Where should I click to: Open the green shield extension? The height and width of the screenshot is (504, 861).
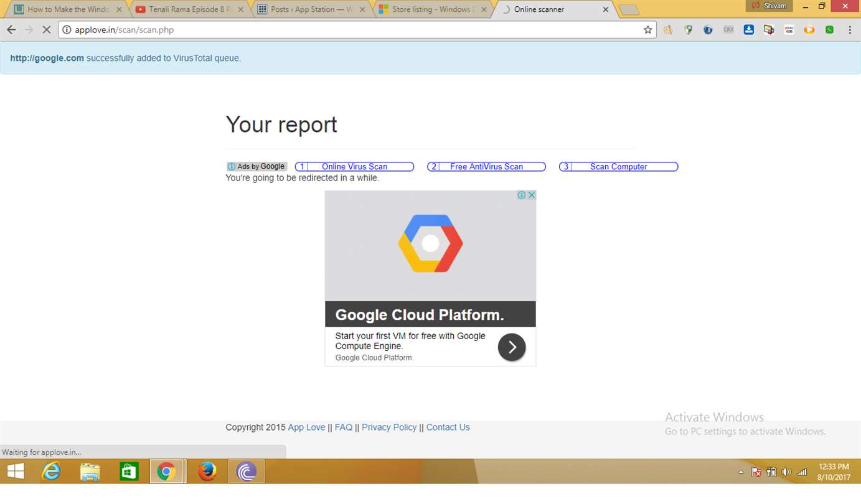click(x=688, y=30)
